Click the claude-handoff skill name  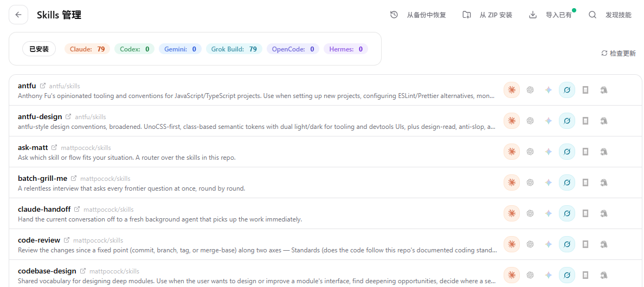point(44,209)
